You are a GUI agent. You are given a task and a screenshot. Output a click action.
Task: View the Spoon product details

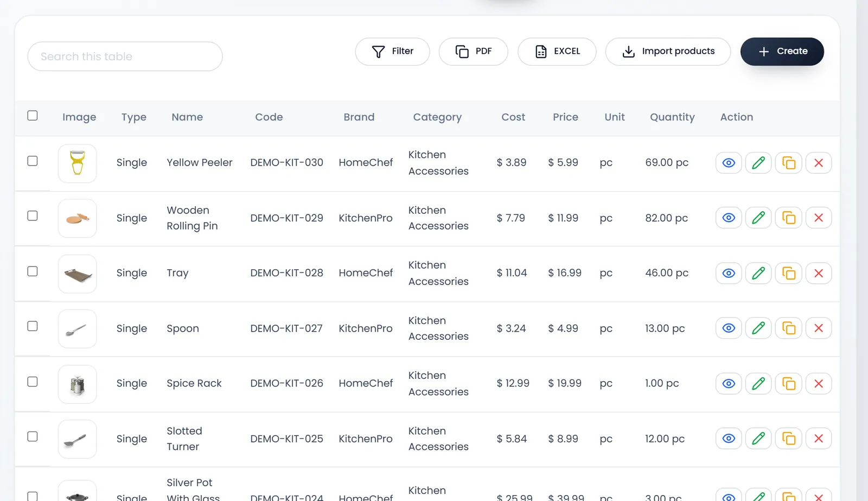(x=729, y=328)
